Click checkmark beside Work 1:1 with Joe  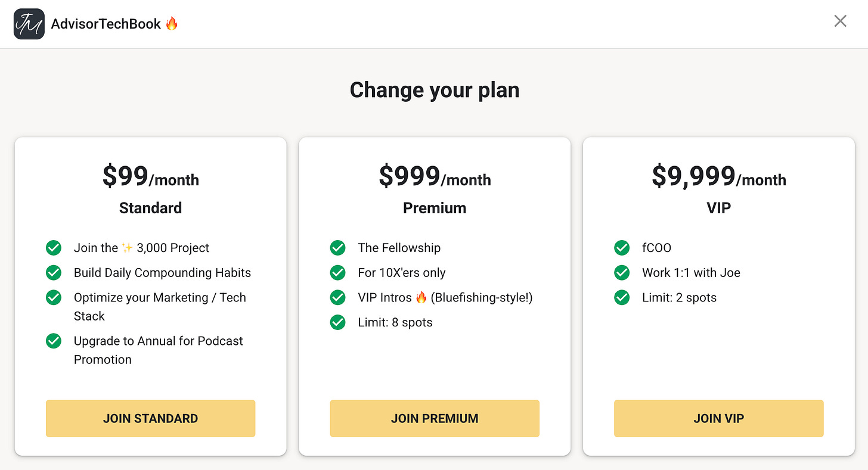[622, 272]
